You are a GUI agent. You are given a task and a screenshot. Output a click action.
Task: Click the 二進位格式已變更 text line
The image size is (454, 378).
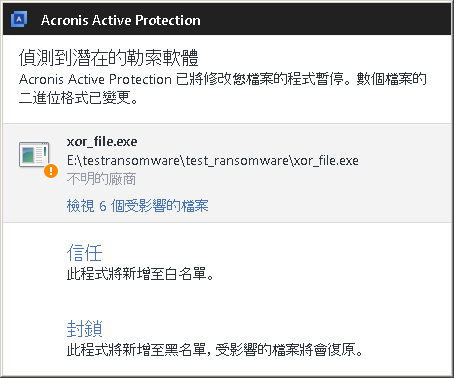(78, 98)
